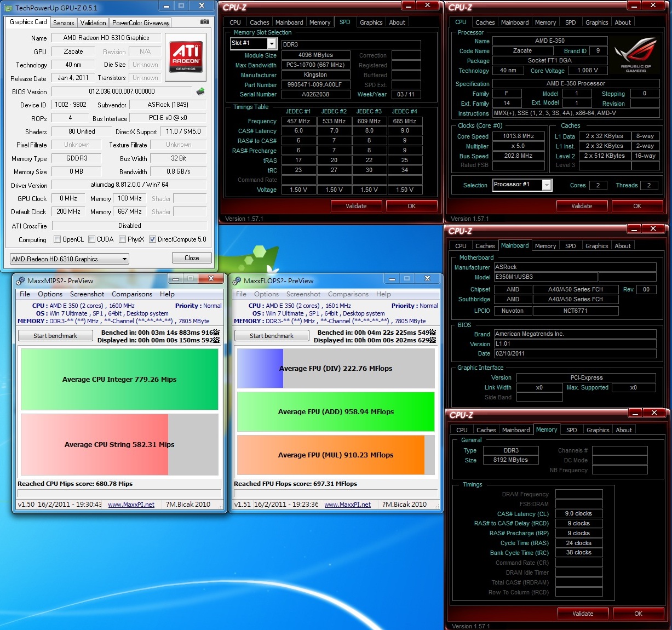Viewport: 672px width, 630px height.
Task: Click the BIOS save chip icon in GPU-Z
Action: 200,91
